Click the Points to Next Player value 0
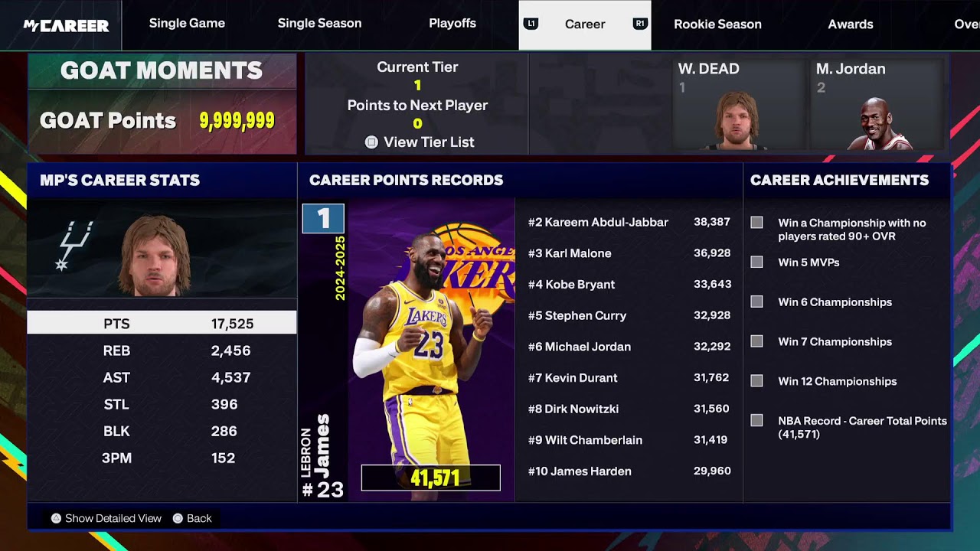Viewport: 980px width, 551px height. coord(417,124)
